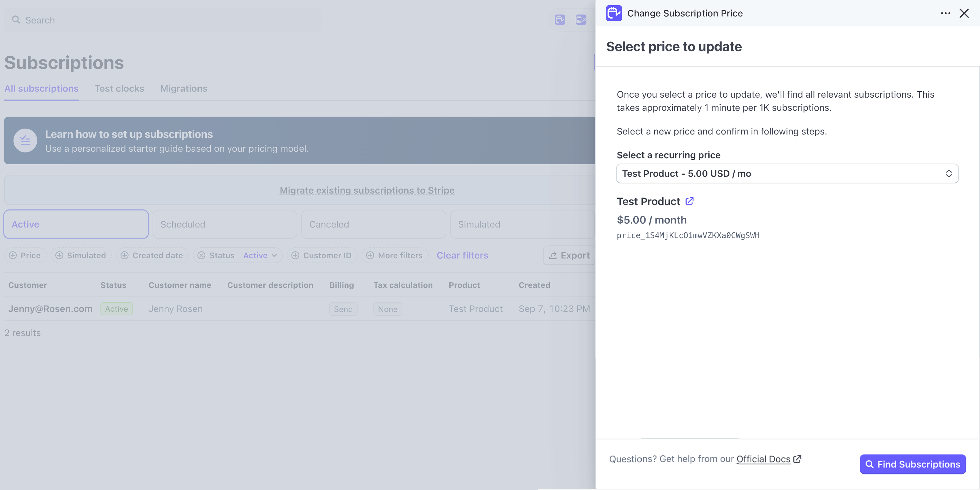980x490 pixels.
Task: Remove the Status filter via its X icon
Action: pos(201,255)
